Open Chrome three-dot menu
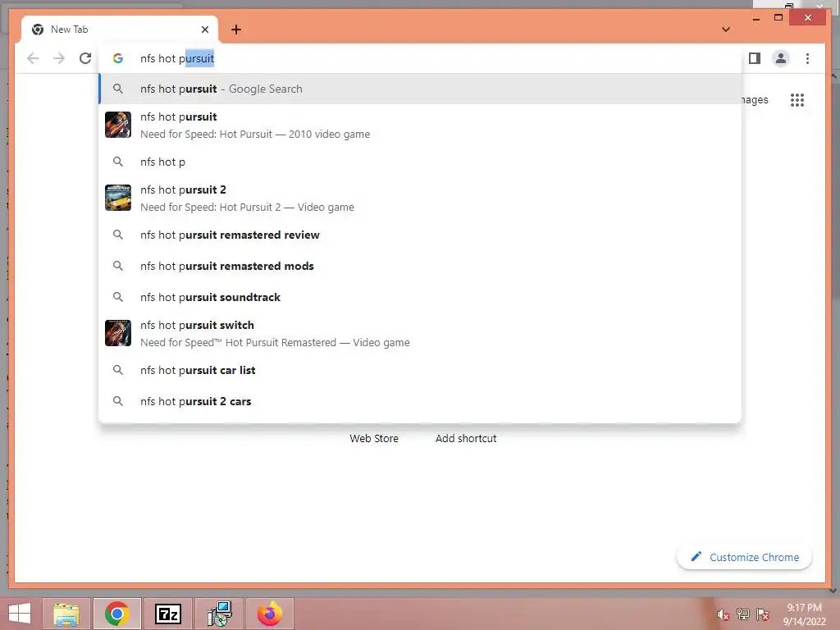840x630 pixels. 807,58
